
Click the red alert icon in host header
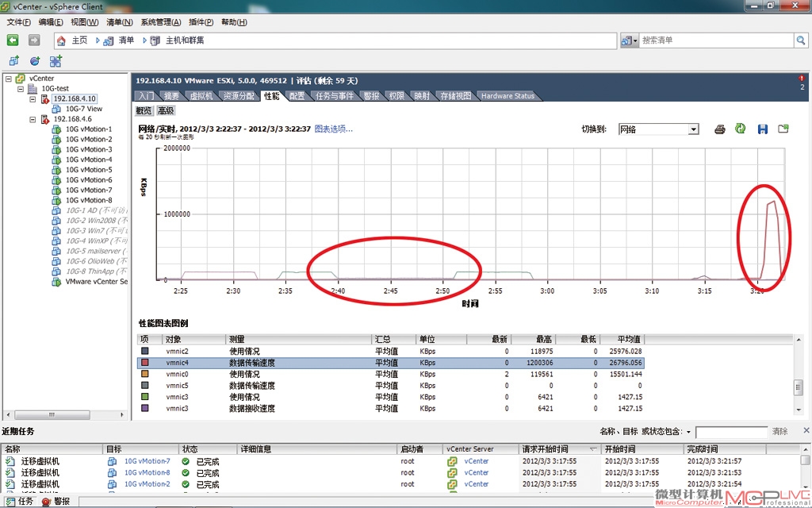pos(802,79)
